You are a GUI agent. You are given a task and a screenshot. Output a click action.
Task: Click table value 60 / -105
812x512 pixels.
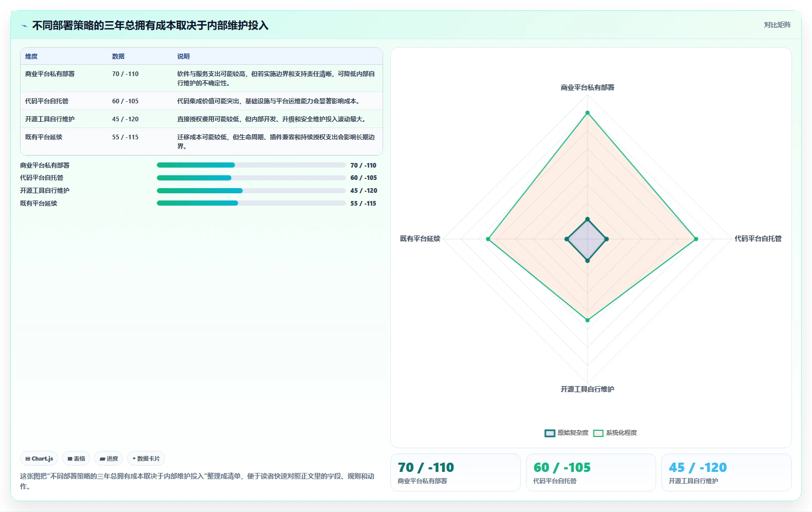125,101
